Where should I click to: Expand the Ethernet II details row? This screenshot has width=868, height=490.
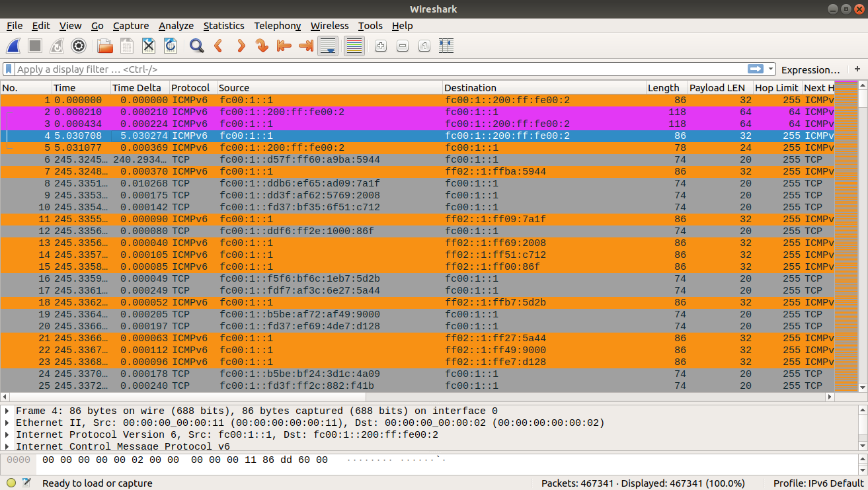7,423
